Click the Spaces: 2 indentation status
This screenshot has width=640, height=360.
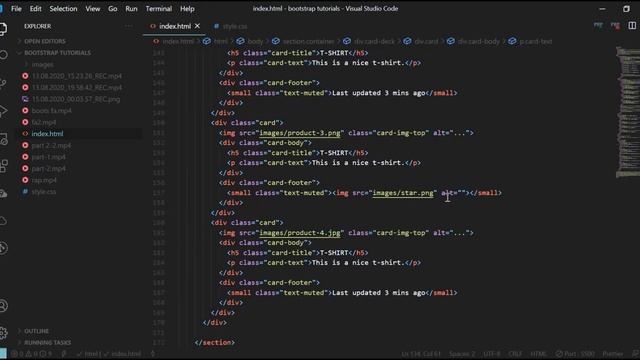coord(462,354)
